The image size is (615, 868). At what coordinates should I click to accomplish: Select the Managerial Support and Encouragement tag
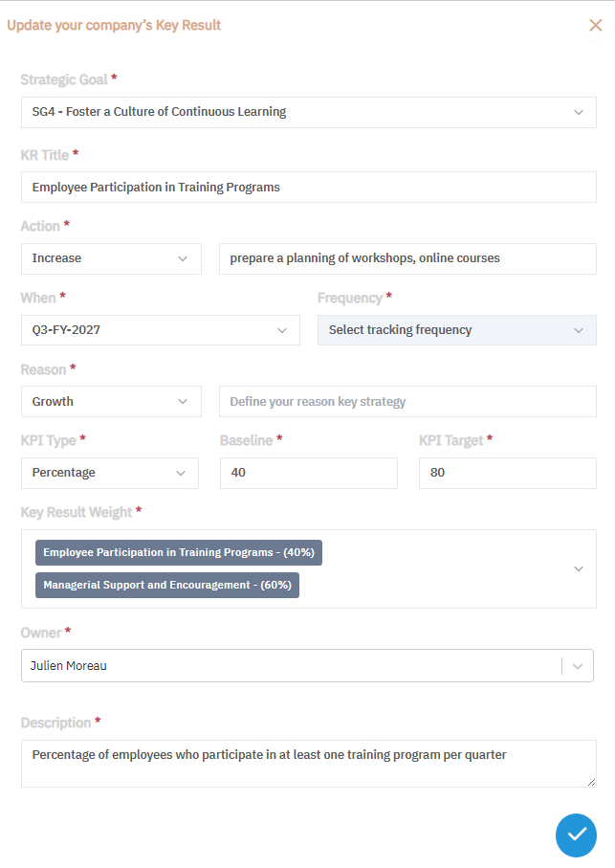(167, 585)
